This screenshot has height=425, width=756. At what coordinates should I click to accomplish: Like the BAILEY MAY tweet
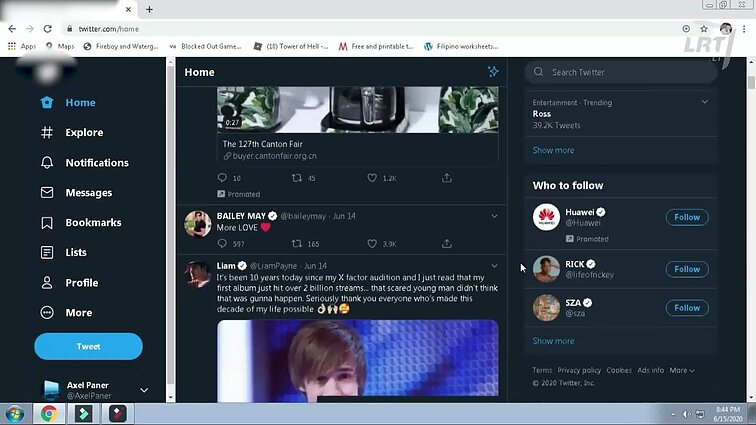pos(372,244)
